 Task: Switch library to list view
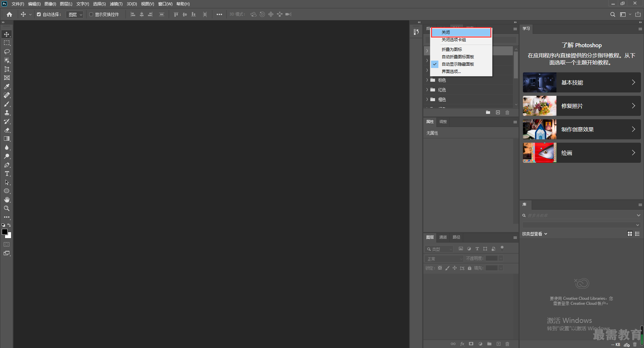[x=637, y=234]
